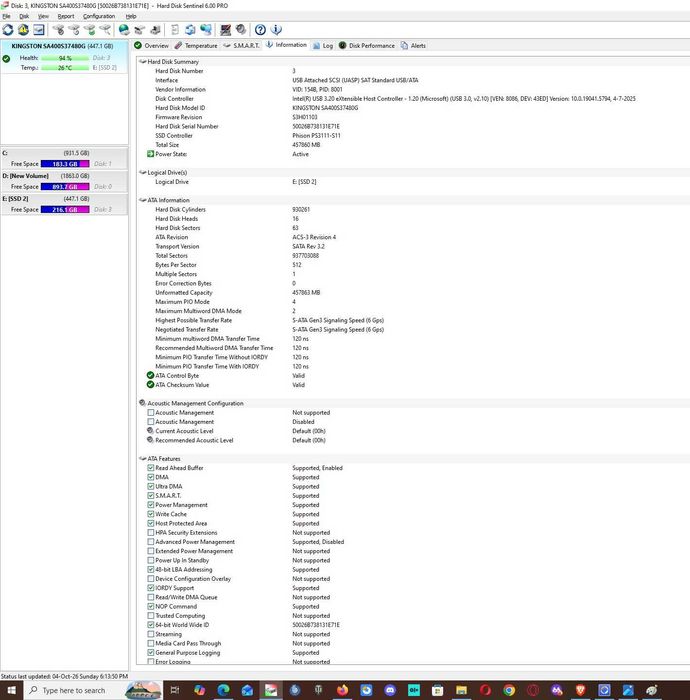Open Discord from the taskbar
This screenshot has height=700, width=690.
coord(390,690)
